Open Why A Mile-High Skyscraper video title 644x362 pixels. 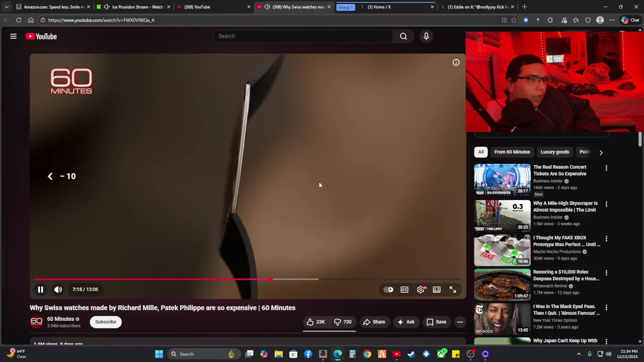tap(566, 207)
